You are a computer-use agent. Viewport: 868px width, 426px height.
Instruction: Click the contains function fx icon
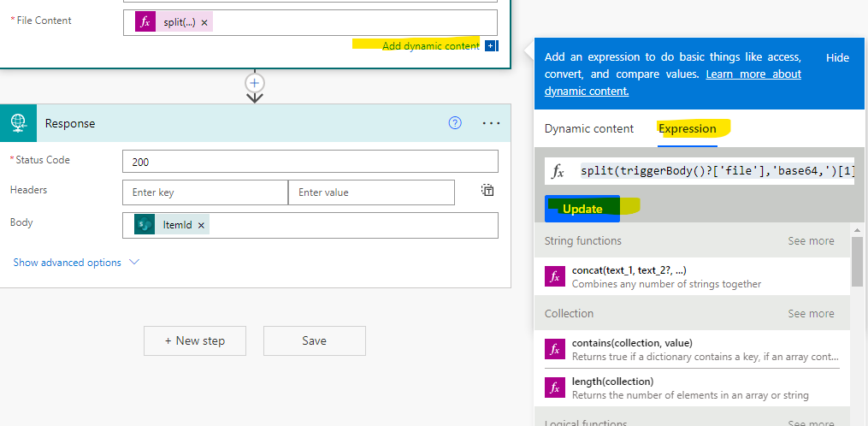[x=555, y=349]
